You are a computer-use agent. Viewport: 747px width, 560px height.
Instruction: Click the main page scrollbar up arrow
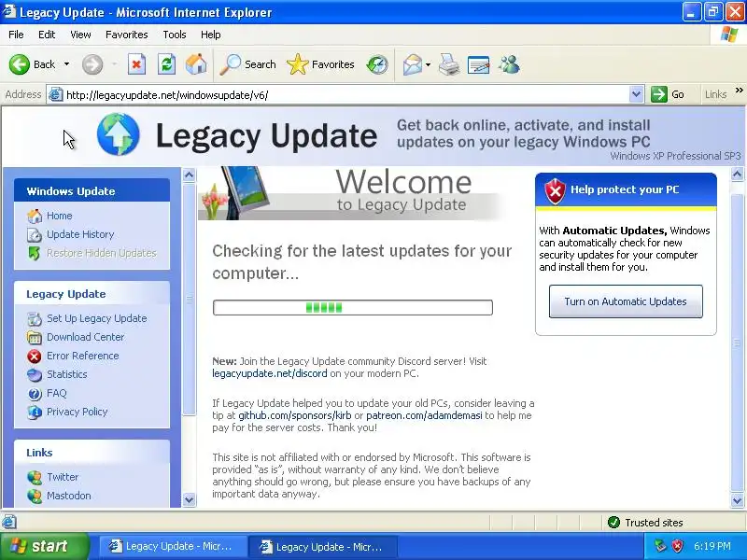tap(737, 175)
